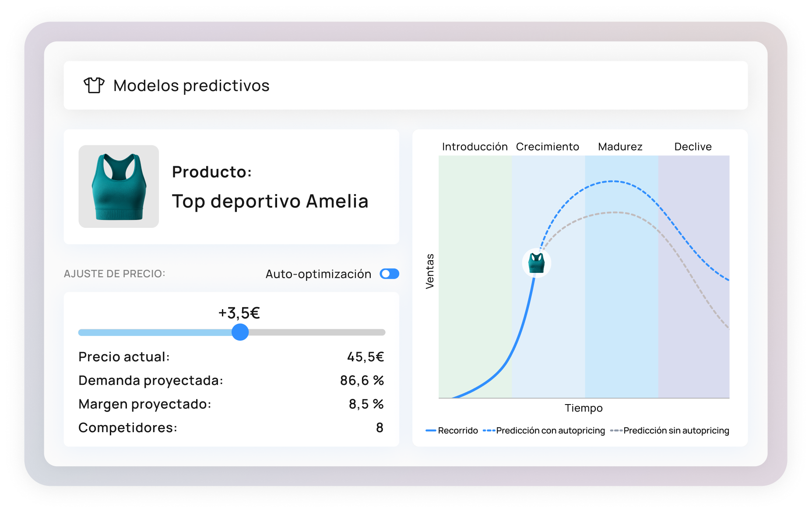Click the Modelos predictivos header title
Screen dimensions: 812x513
[191, 86]
